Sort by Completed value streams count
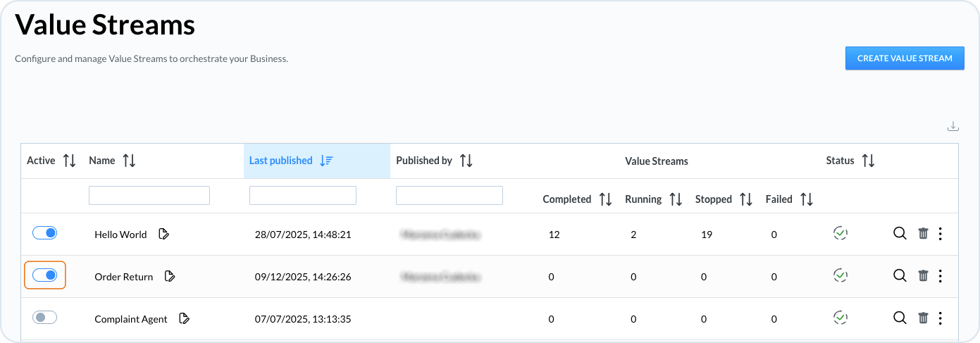Screen dimensions: 980x343 click(x=605, y=199)
